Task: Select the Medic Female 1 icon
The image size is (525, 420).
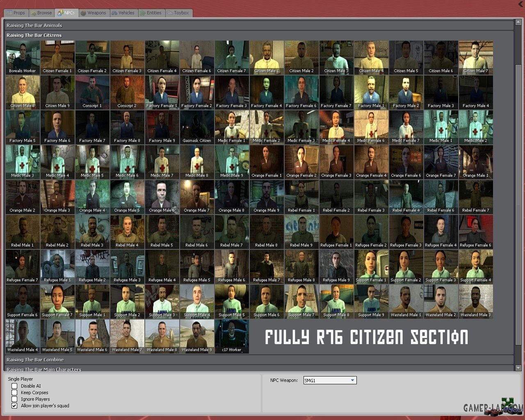Action: [232, 127]
